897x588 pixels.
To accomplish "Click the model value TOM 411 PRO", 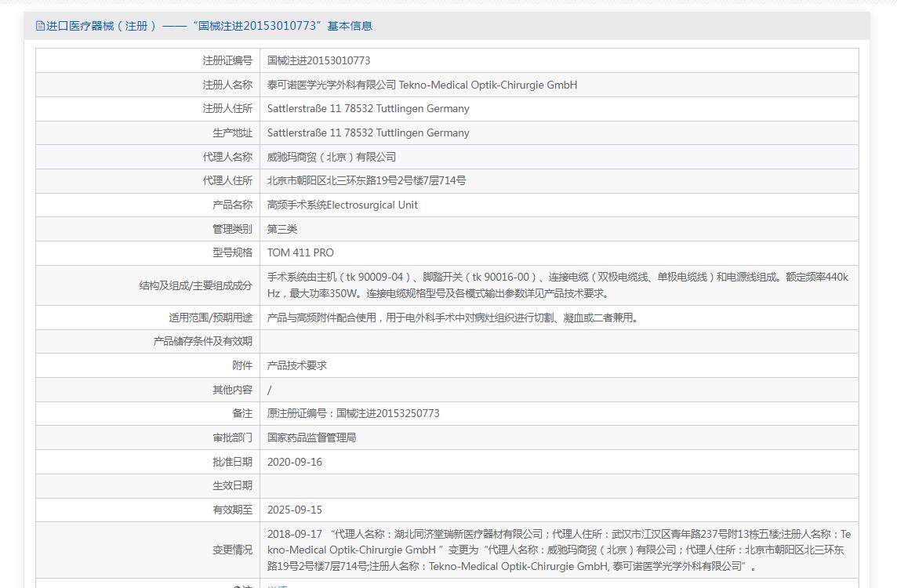I will 300,252.
